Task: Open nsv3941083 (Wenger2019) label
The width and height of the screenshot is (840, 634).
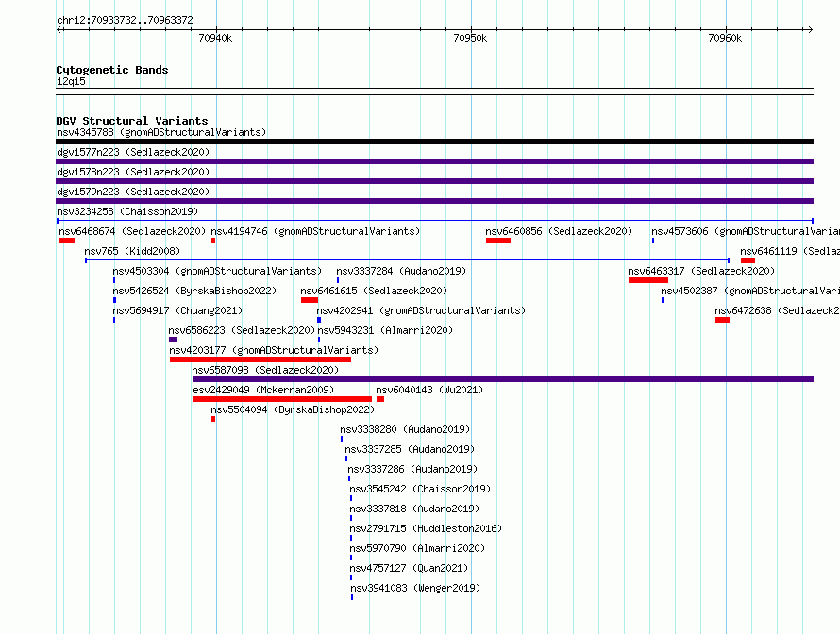Action: click(x=415, y=588)
